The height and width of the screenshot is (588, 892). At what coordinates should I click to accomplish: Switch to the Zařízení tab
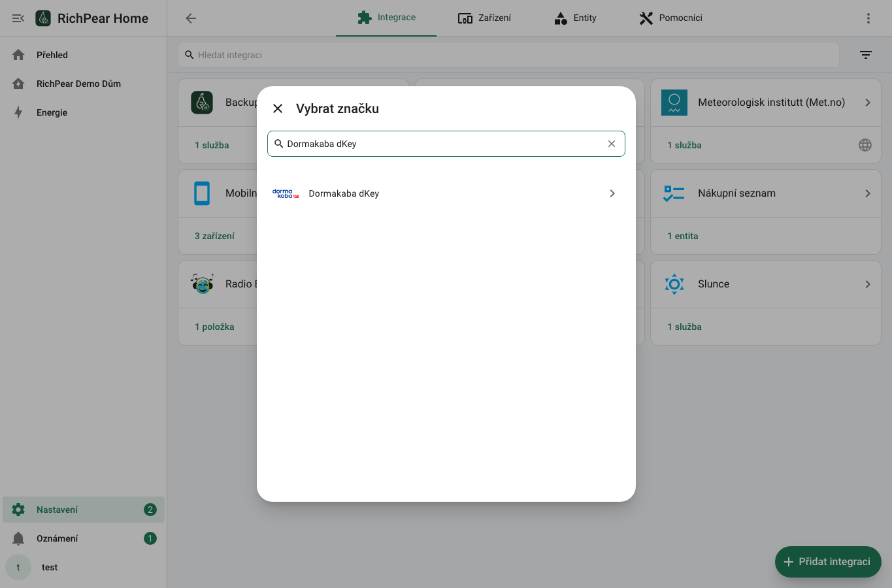(484, 18)
